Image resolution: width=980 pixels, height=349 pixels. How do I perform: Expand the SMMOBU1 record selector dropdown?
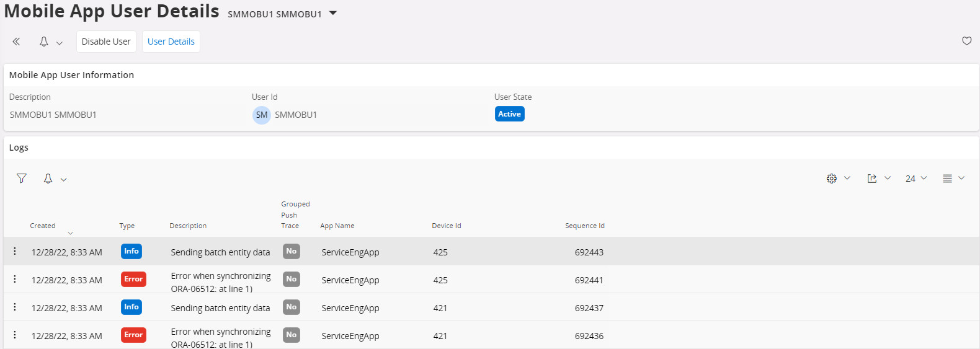[x=333, y=13]
